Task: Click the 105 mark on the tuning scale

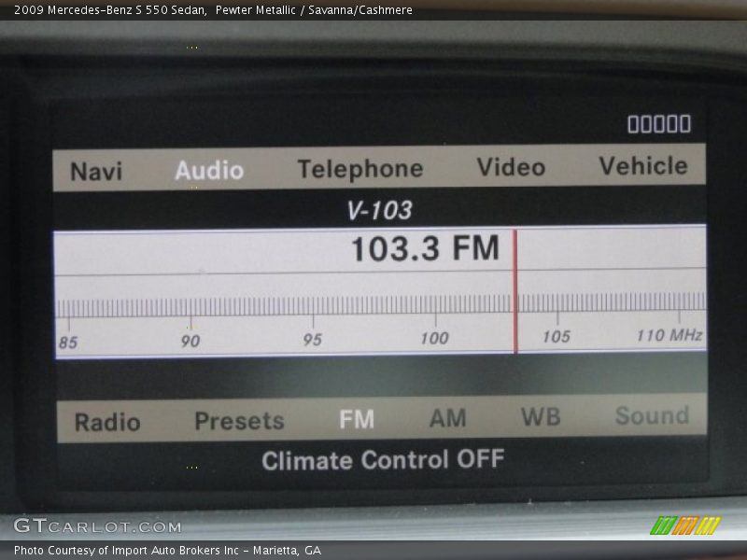Action: pos(557,337)
